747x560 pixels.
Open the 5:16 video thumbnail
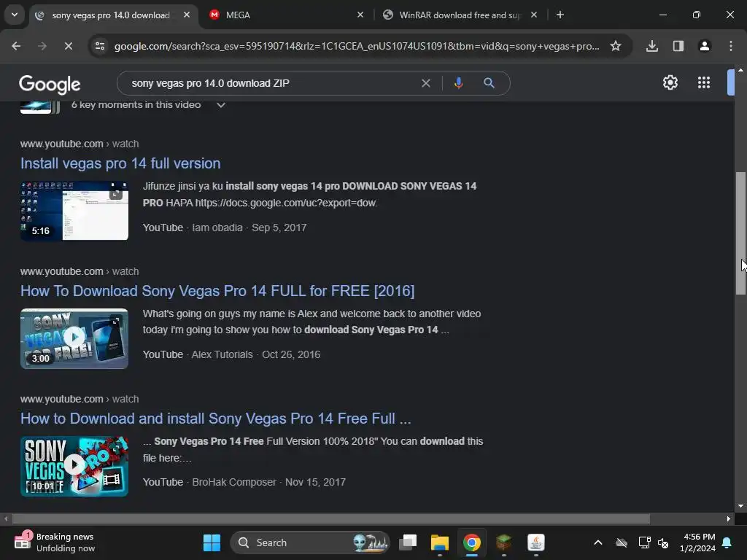tap(74, 211)
